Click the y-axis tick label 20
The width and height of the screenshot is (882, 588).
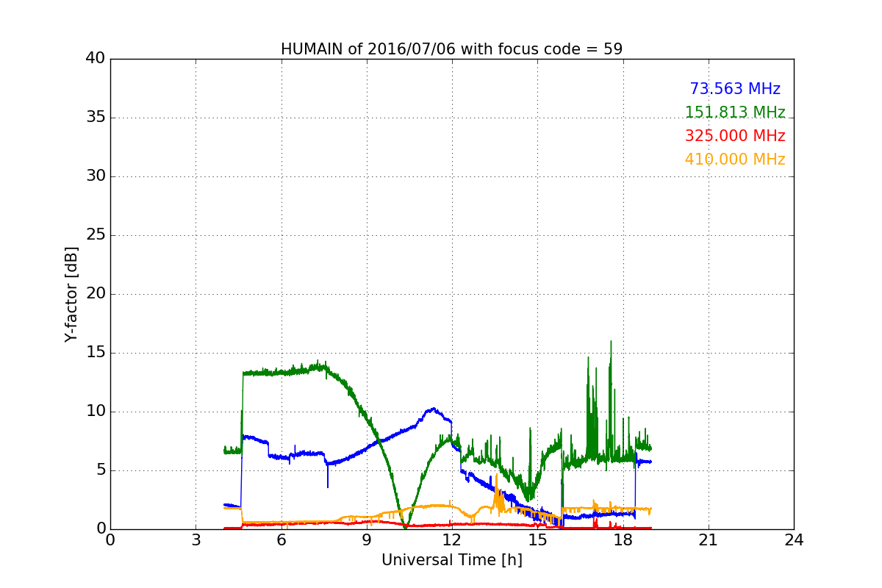pyautogui.click(x=96, y=294)
